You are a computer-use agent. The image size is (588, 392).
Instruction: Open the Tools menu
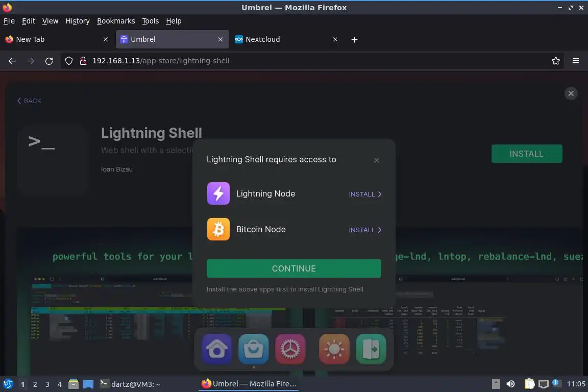tap(151, 21)
